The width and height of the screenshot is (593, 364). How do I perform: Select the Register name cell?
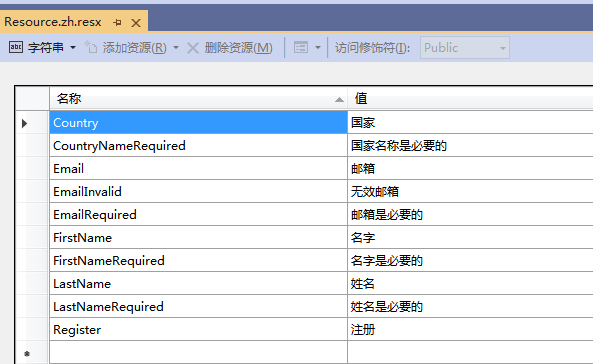point(198,330)
